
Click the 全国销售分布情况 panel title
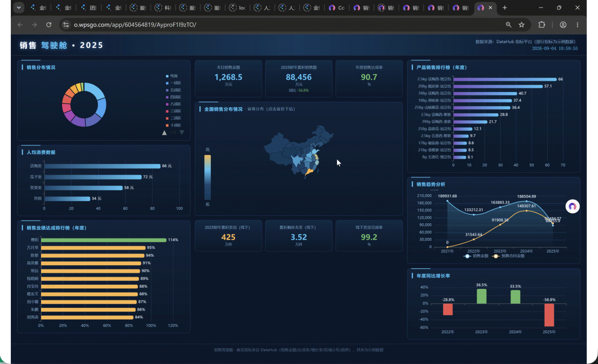tap(223, 109)
